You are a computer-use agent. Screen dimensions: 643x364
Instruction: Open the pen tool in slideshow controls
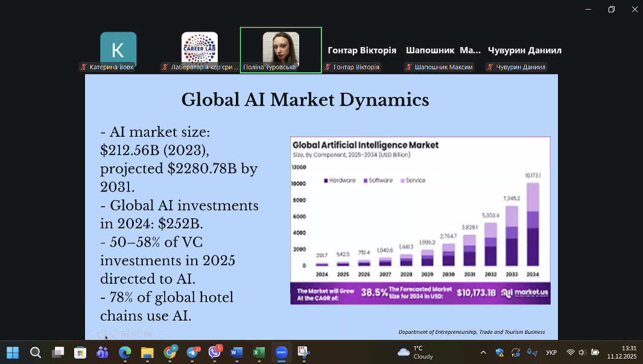pyautogui.click(x=114, y=334)
